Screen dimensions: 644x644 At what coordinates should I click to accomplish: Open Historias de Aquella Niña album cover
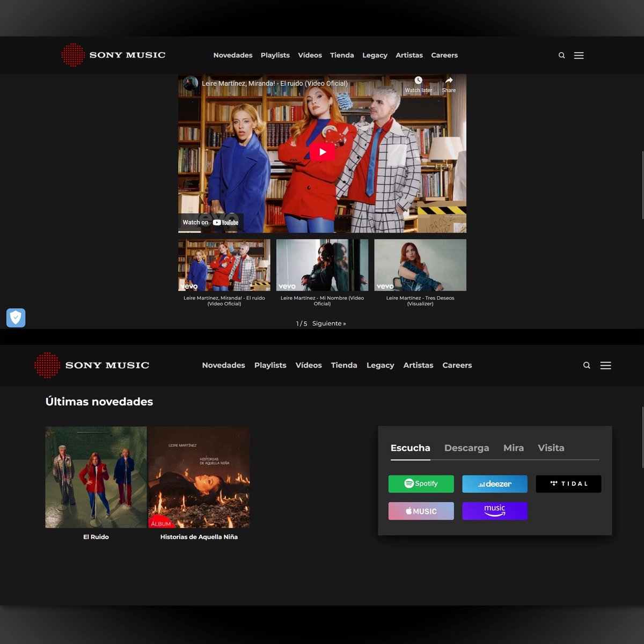click(199, 477)
